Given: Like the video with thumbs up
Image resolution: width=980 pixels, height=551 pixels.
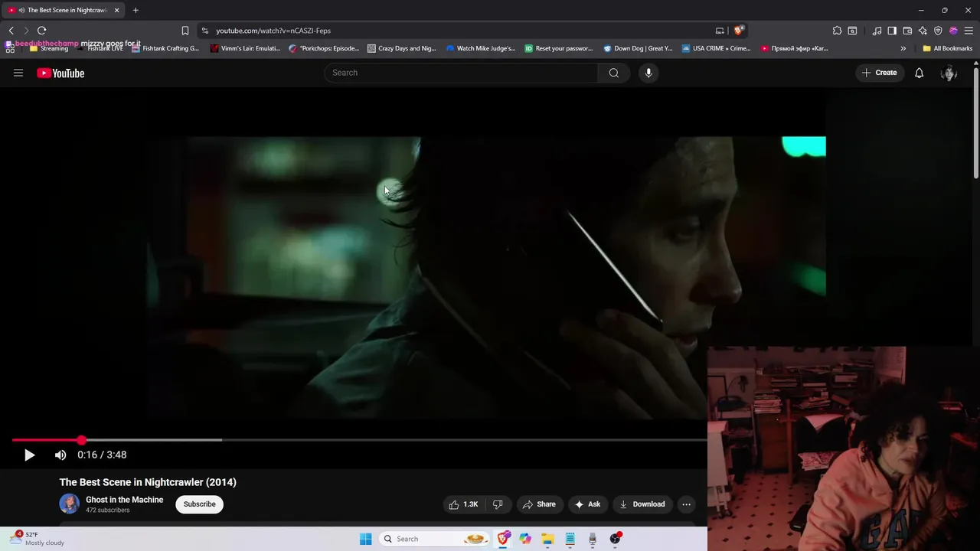Looking at the screenshot, I should [x=464, y=504].
